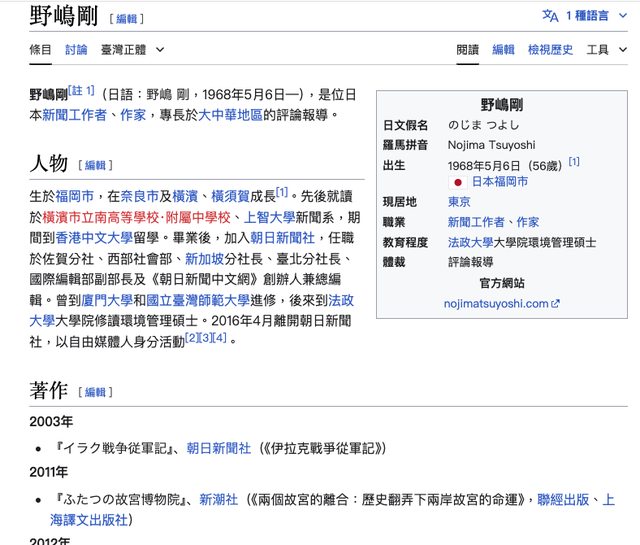Open the 工具 tools dropdown
This screenshot has width=640, height=545.
click(604, 49)
